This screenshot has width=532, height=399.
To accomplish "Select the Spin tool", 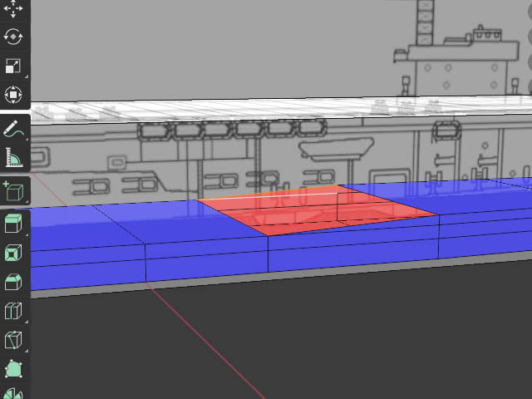I will coord(14,393).
